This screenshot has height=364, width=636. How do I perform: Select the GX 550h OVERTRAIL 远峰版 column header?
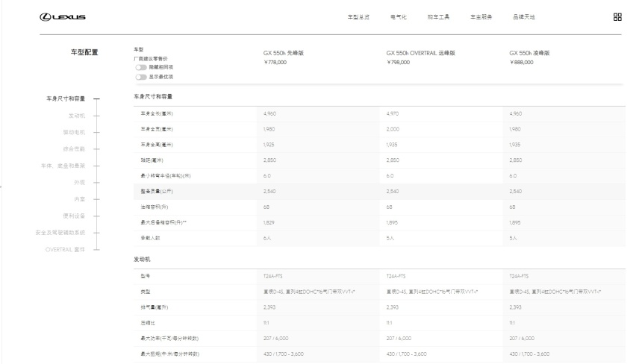point(420,54)
